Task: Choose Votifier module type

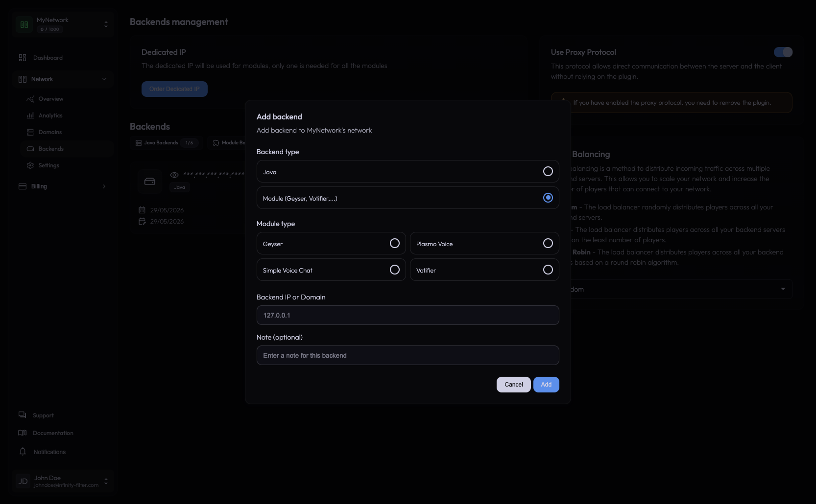Action: point(484,270)
